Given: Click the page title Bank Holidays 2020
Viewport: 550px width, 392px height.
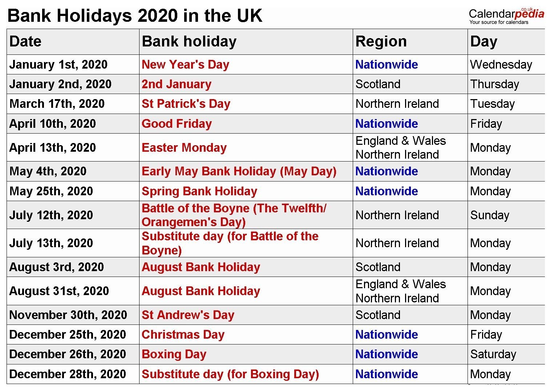Looking at the screenshot, I should (x=135, y=16).
